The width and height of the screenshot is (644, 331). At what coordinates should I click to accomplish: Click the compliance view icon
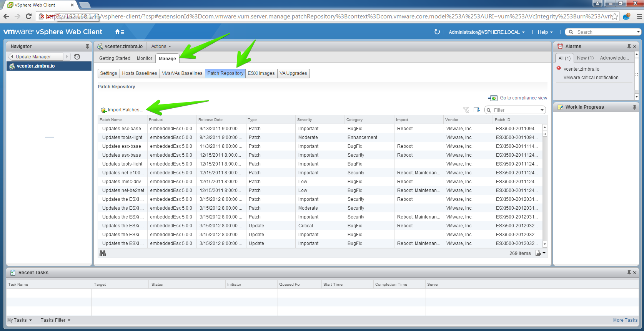[493, 98]
